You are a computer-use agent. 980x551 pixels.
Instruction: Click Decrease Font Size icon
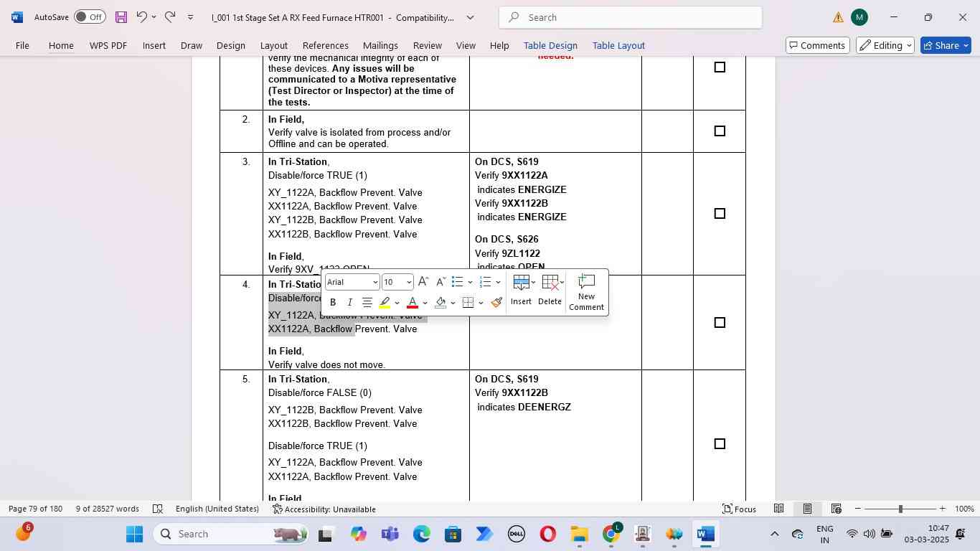(x=441, y=282)
